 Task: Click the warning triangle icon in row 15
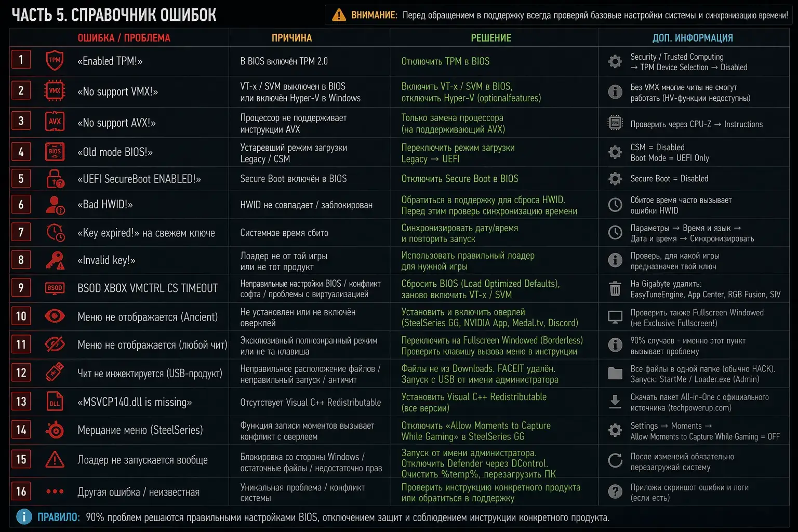coord(55,459)
